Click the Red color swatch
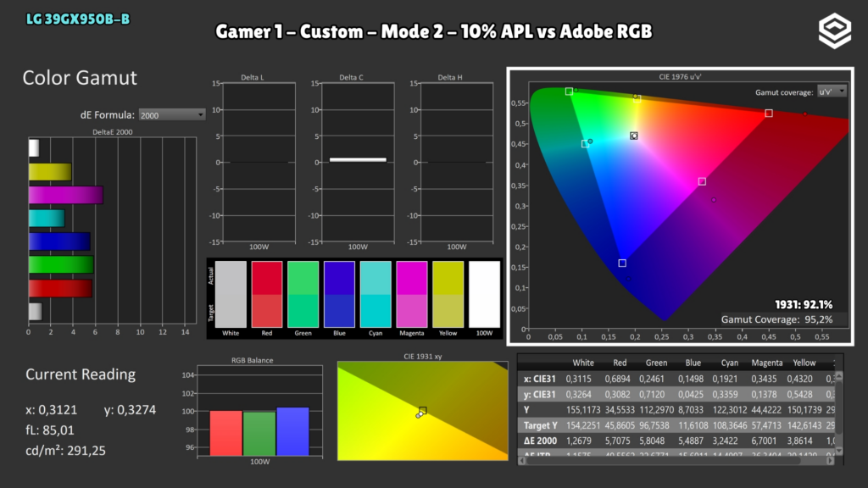This screenshot has width=868, height=488. tap(267, 294)
